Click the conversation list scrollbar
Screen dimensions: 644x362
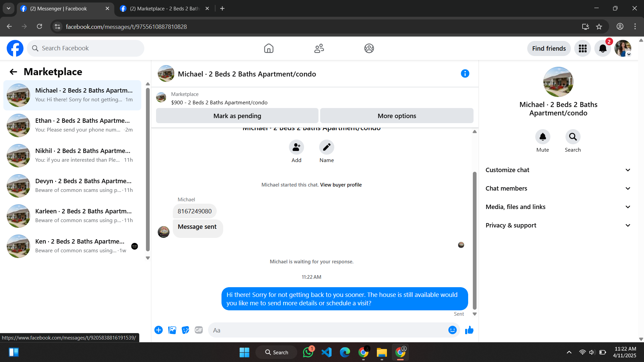pyautogui.click(x=148, y=169)
